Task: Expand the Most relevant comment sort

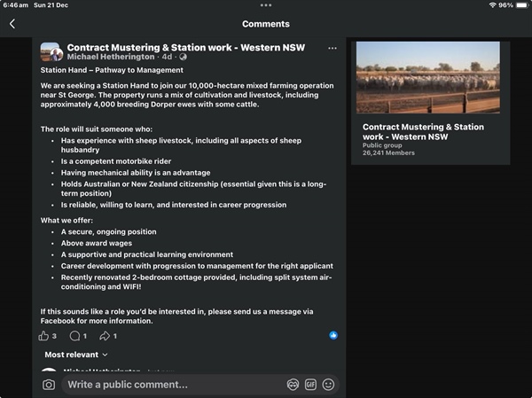Action: 76,355
